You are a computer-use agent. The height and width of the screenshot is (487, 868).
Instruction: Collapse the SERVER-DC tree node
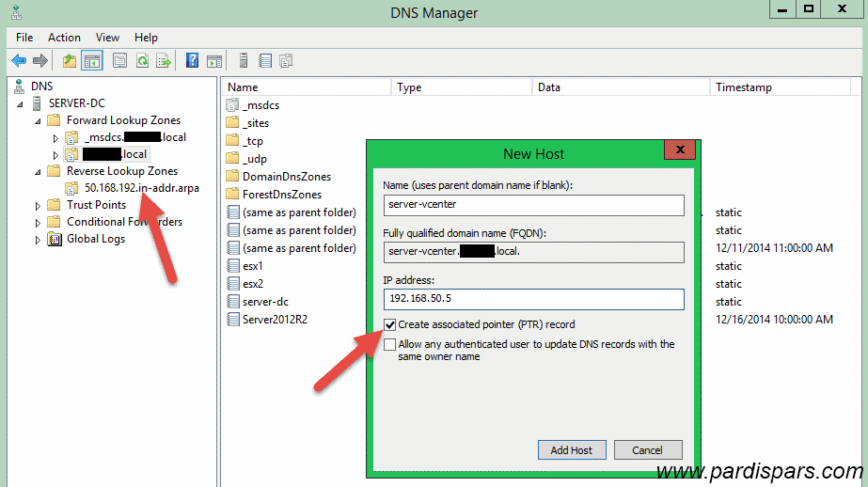(22, 103)
